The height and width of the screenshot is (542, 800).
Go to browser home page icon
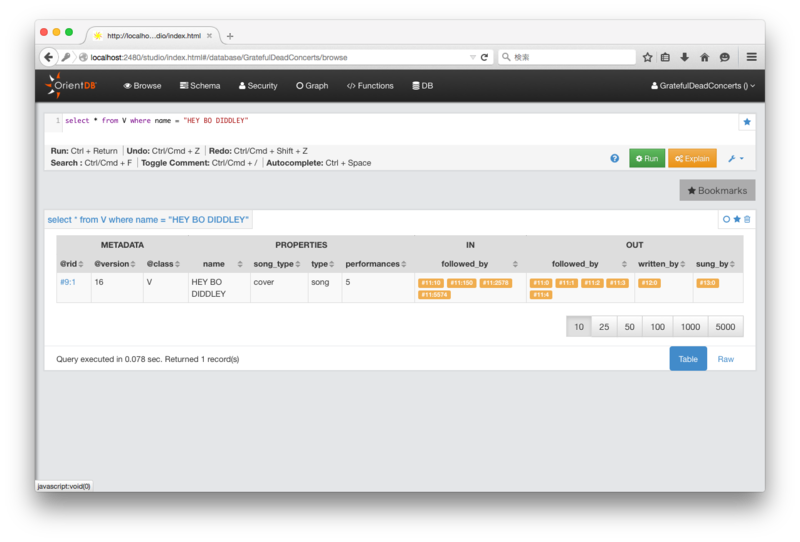[x=705, y=57]
